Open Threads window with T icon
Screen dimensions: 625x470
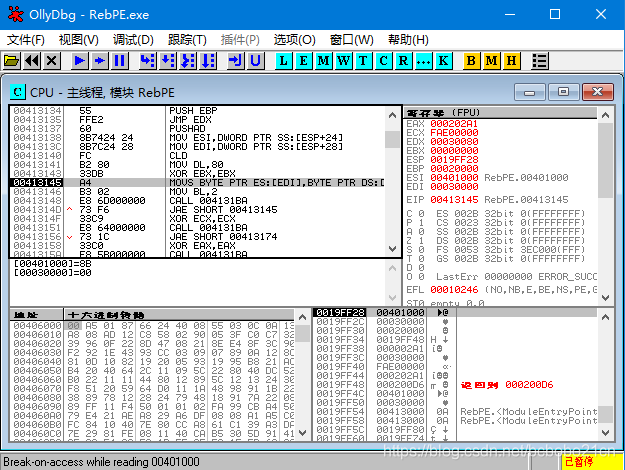pyautogui.click(x=364, y=61)
